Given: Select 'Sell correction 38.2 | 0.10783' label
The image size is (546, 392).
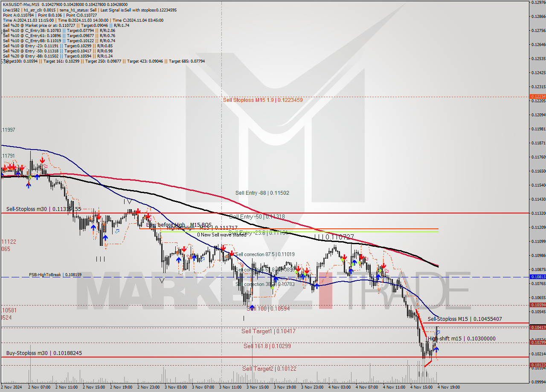Looking at the screenshot, I should click(x=265, y=284).
